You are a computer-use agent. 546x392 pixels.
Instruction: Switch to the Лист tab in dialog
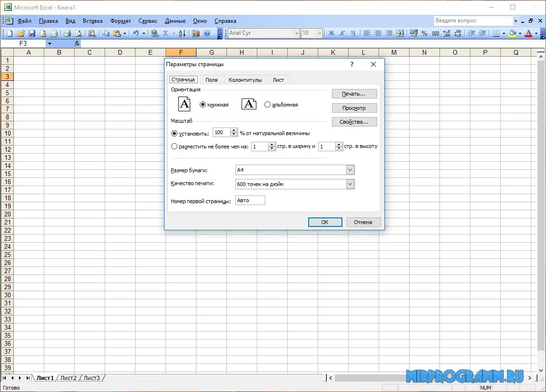tap(278, 80)
